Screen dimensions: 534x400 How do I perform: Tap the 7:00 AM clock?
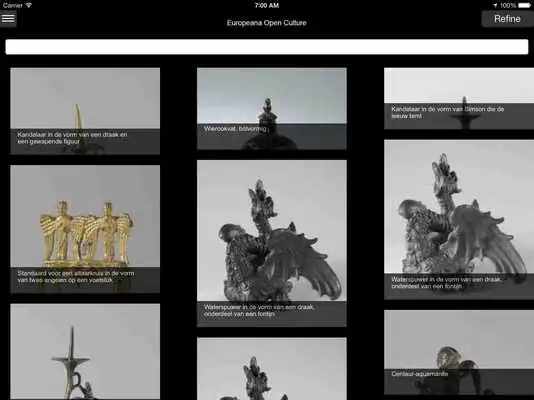[267, 5]
